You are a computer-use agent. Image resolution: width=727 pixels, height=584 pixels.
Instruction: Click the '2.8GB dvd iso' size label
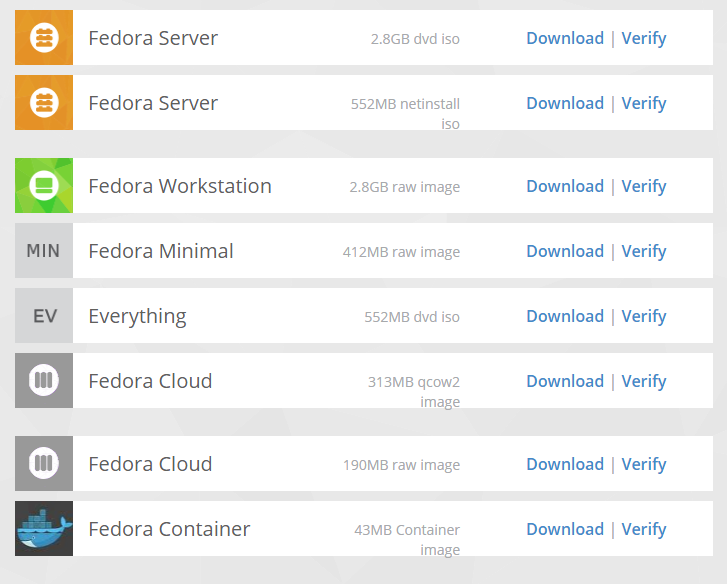click(415, 39)
